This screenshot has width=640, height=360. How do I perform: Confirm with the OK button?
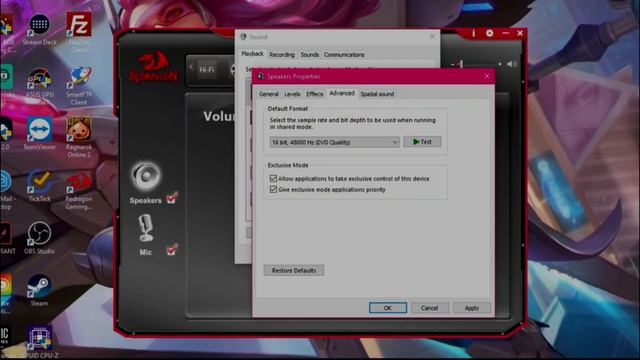(388, 308)
